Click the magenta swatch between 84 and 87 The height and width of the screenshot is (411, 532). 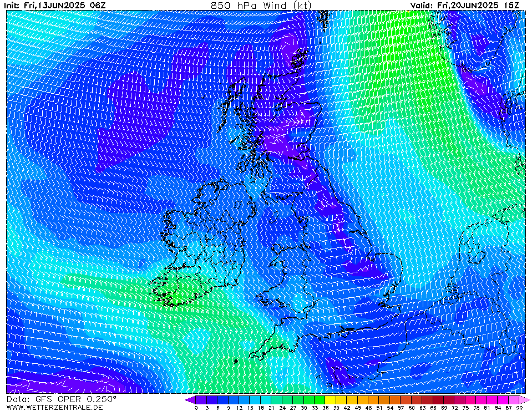(503, 400)
